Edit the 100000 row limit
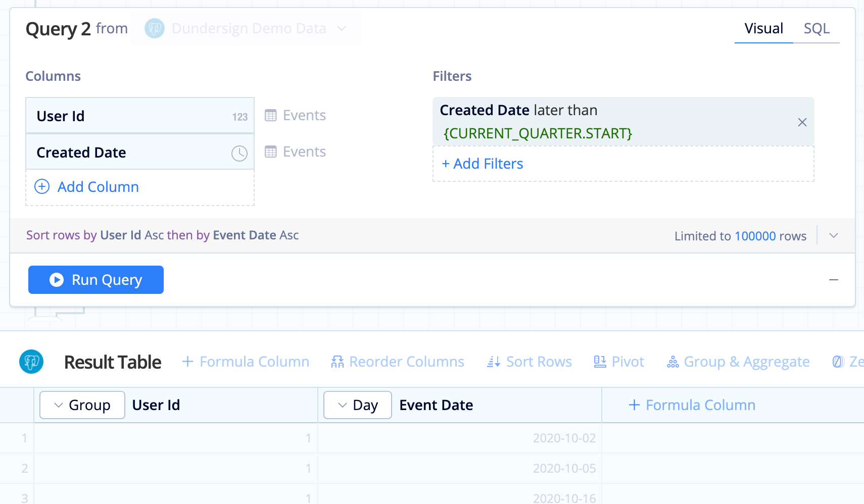 click(755, 236)
